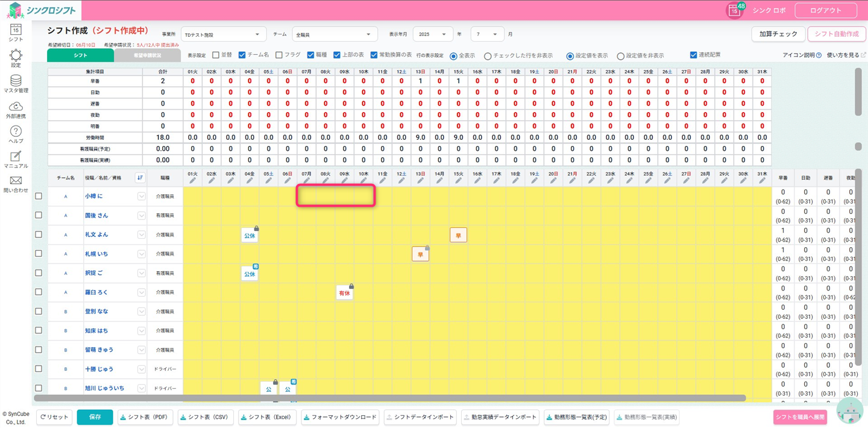Click the 公休 shift chip for 礼文 よん
Image resolution: width=868 pixels, height=428 pixels.
[250, 235]
